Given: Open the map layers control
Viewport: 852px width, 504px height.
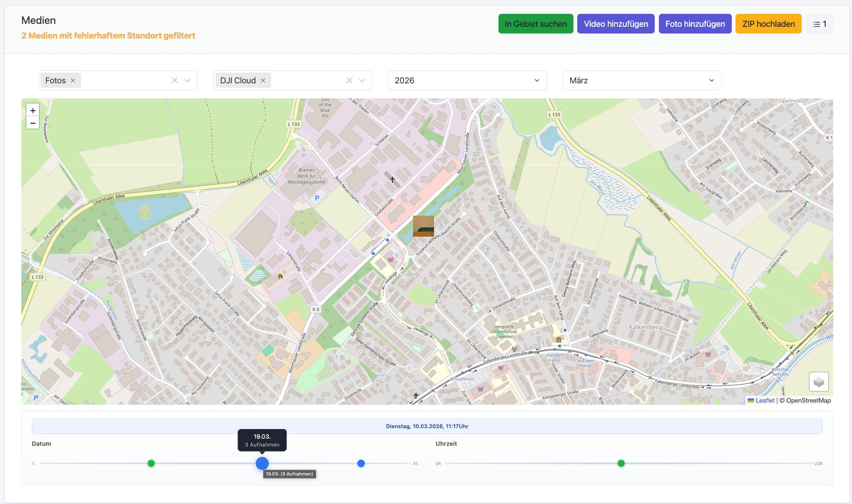Looking at the screenshot, I should point(818,382).
